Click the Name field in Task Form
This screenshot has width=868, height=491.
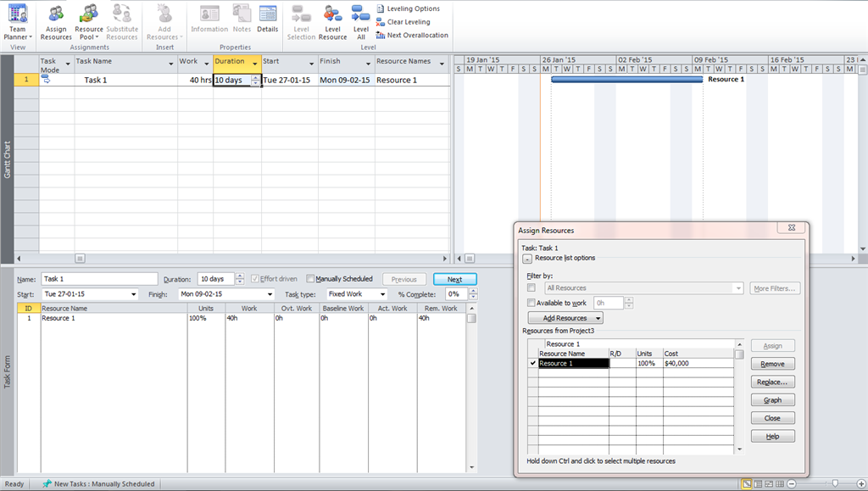pyautogui.click(x=99, y=279)
